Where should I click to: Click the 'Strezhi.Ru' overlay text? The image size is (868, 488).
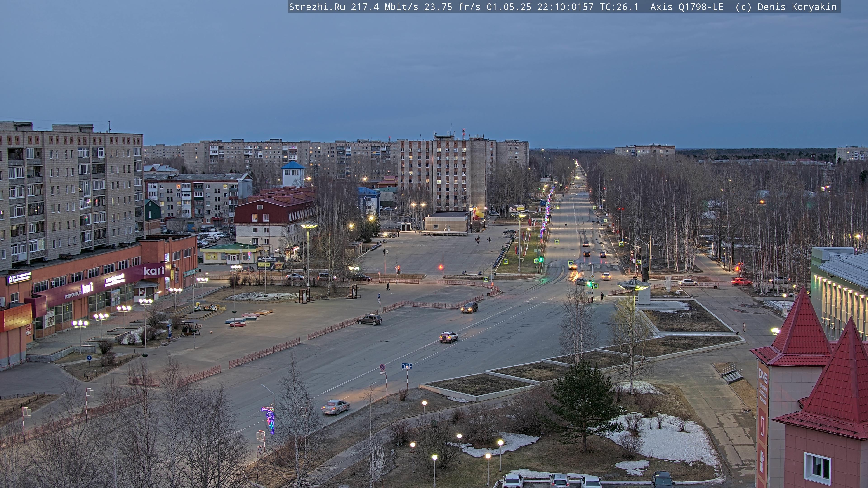(x=317, y=7)
